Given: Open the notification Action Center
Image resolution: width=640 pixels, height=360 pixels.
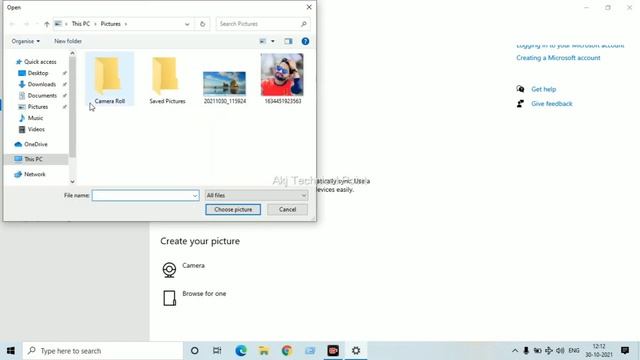Looking at the screenshot, I should pos(624,351).
